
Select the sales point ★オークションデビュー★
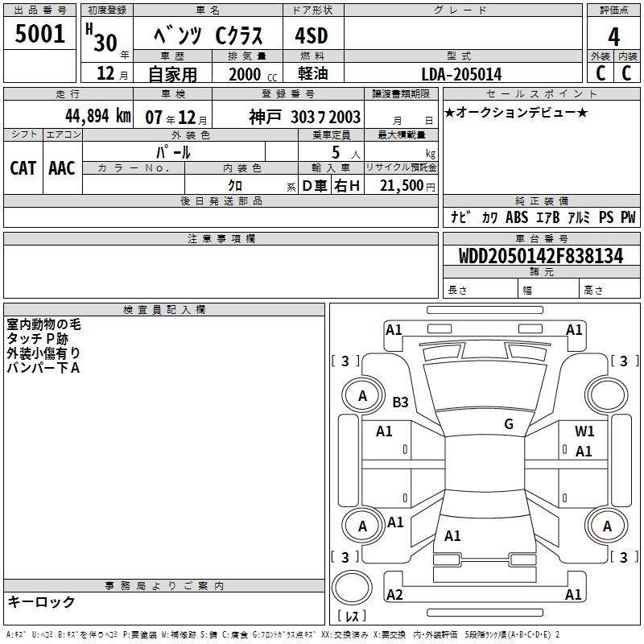[x=516, y=112]
